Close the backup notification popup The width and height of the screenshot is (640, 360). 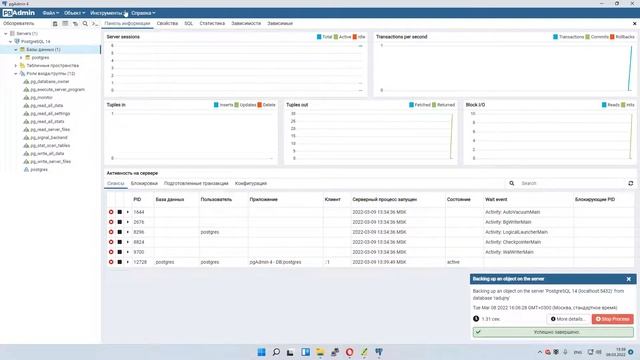(x=629, y=279)
